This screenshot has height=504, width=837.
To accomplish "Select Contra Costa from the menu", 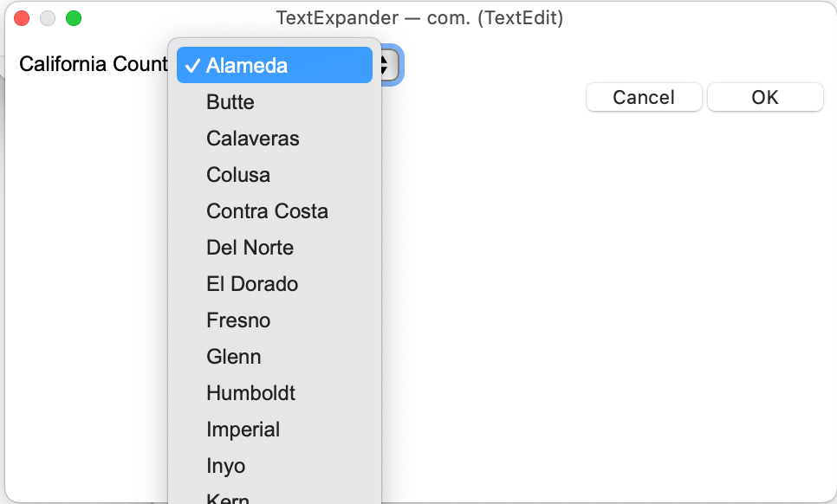I will pos(267,211).
